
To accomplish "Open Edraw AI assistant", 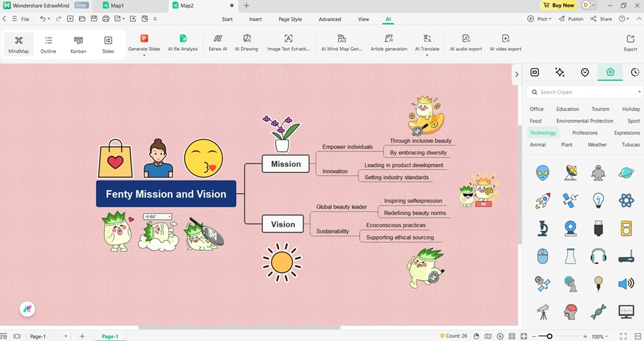I will pos(218,43).
